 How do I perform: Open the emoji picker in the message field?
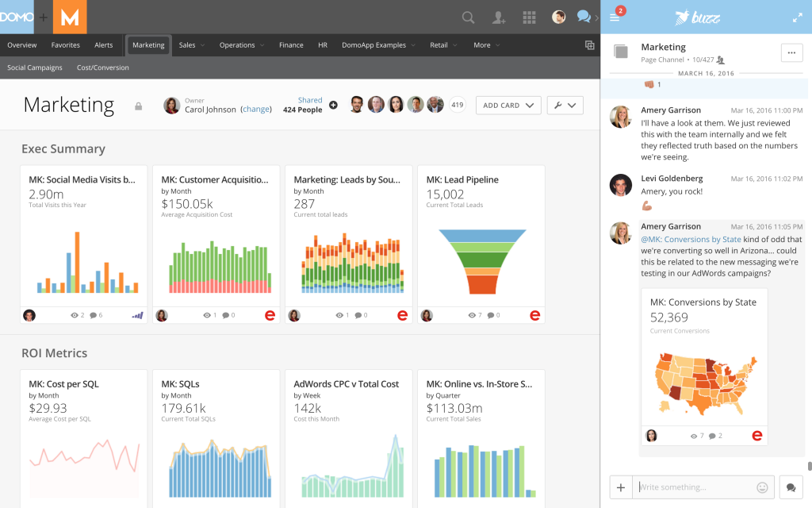pos(760,487)
